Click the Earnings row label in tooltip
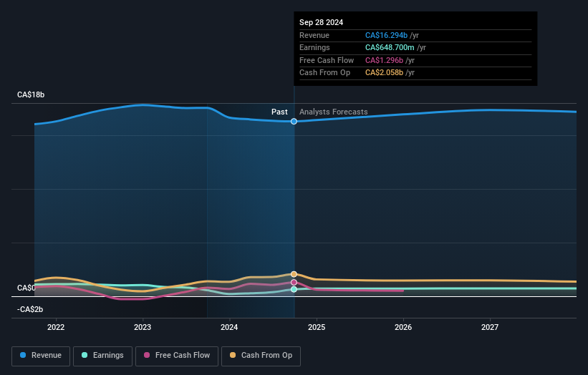This screenshot has height=375, width=588. coord(314,47)
